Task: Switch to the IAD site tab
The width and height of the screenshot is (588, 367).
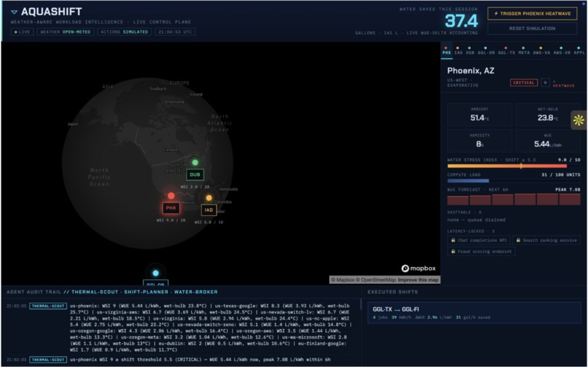Action: click(x=458, y=51)
